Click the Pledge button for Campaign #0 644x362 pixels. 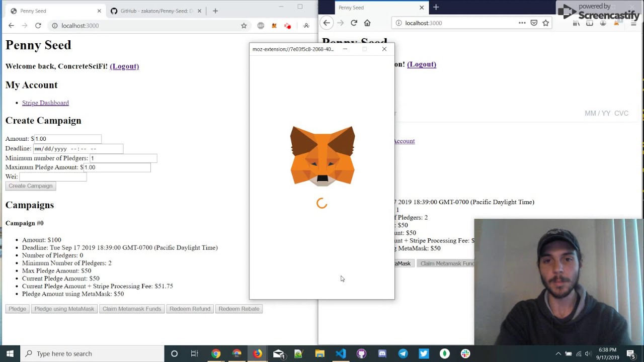click(x=17, y=309)
